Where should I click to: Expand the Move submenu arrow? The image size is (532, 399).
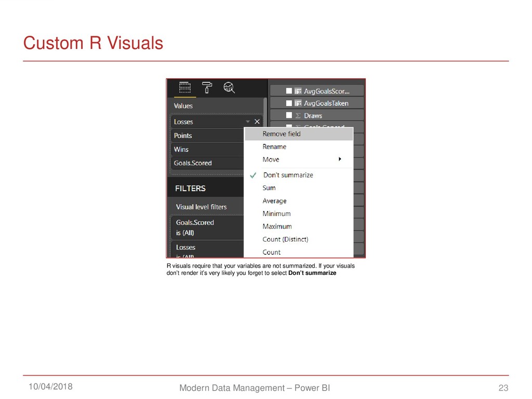coord(340,159)
